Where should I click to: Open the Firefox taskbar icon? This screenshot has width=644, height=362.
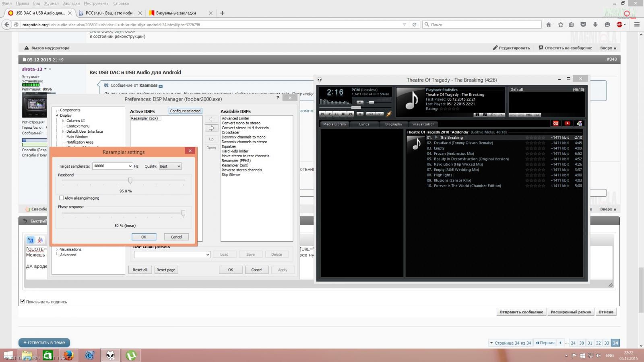click(x=68, y=355)
